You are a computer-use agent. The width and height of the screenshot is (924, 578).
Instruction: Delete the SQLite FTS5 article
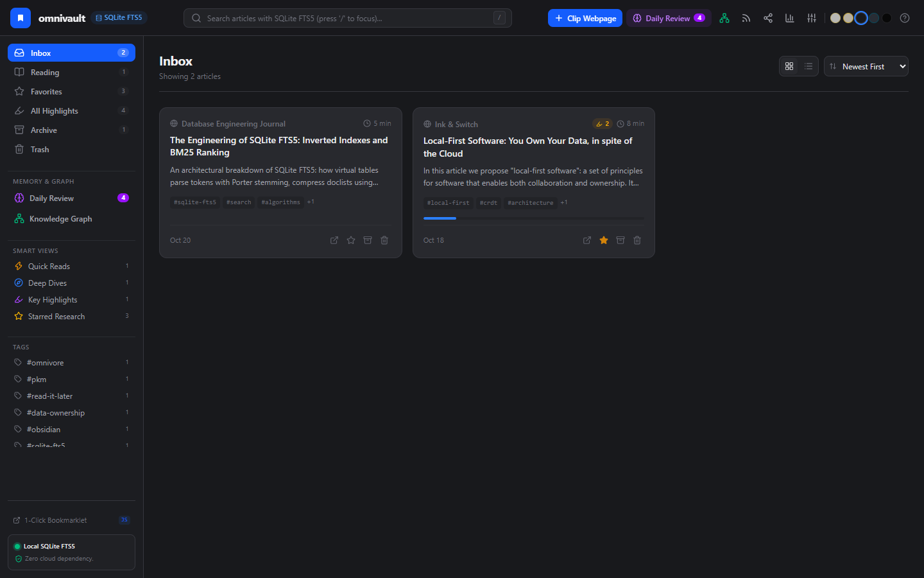coord(384,240)
